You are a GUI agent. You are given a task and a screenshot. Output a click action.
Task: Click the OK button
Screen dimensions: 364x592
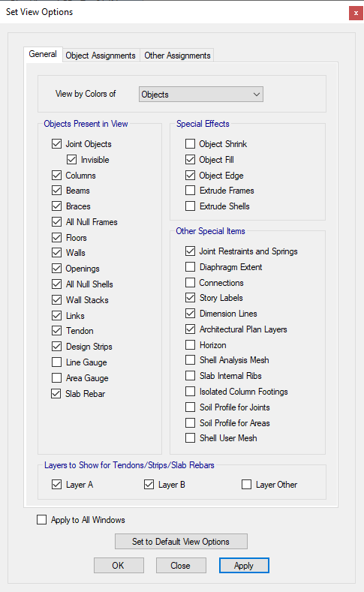(119, 566)
